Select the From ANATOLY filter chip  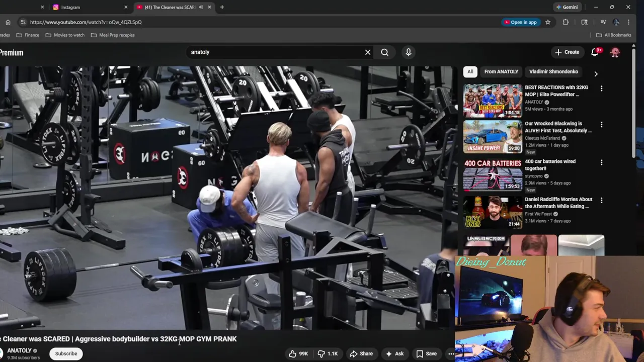(x=501, y=72)
